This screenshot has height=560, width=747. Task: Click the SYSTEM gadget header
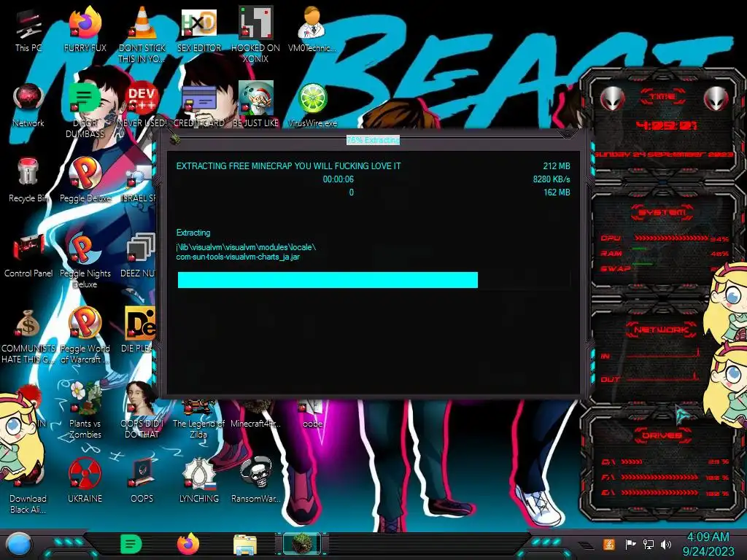pyautogui.click(x=662, y=212)
